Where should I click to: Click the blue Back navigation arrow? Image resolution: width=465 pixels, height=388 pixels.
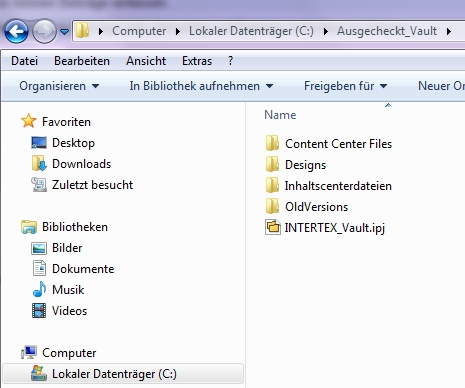click(16, 31)
